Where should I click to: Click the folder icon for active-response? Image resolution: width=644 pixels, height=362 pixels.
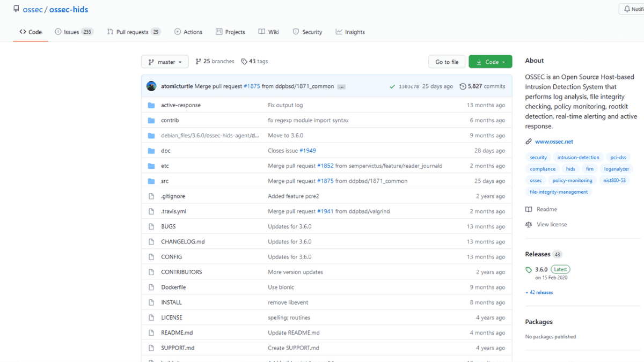[x=151, y=105]
